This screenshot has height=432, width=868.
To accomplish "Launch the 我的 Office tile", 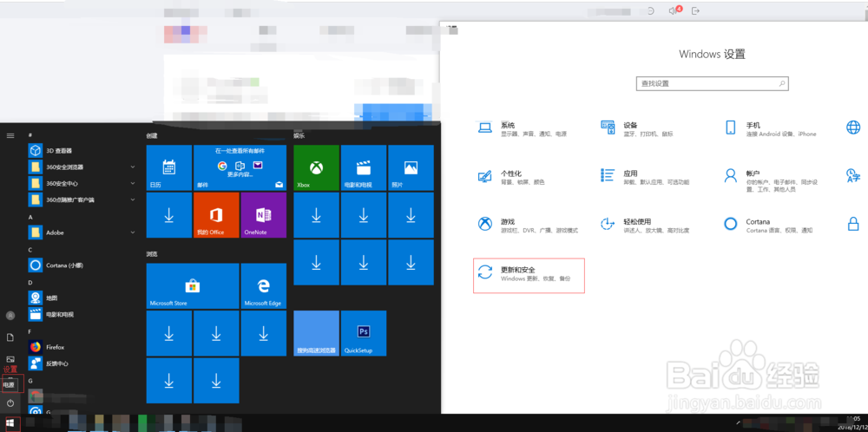I will click(x=216, y=215).
